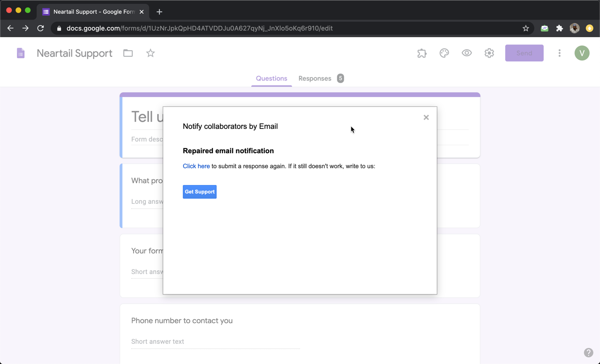Viewport: 600px width, 364px height.
Task: Star the Neartail Support form
Action: pos(150,53)
